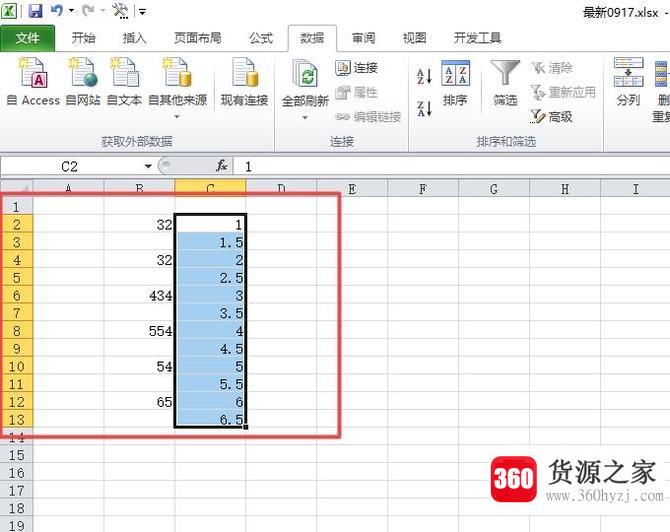Select row 18 header
The image size is (670, 532).
point(17,508)
